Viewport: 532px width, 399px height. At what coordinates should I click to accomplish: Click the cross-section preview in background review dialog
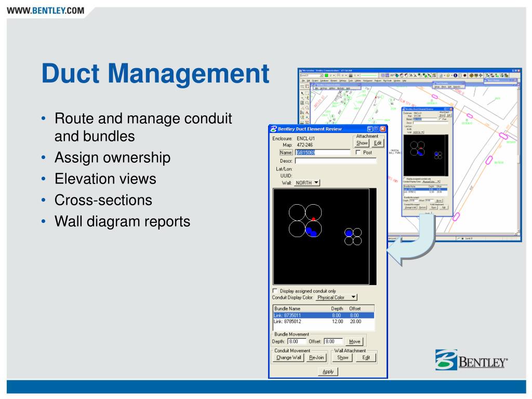[x=426, y=155]
